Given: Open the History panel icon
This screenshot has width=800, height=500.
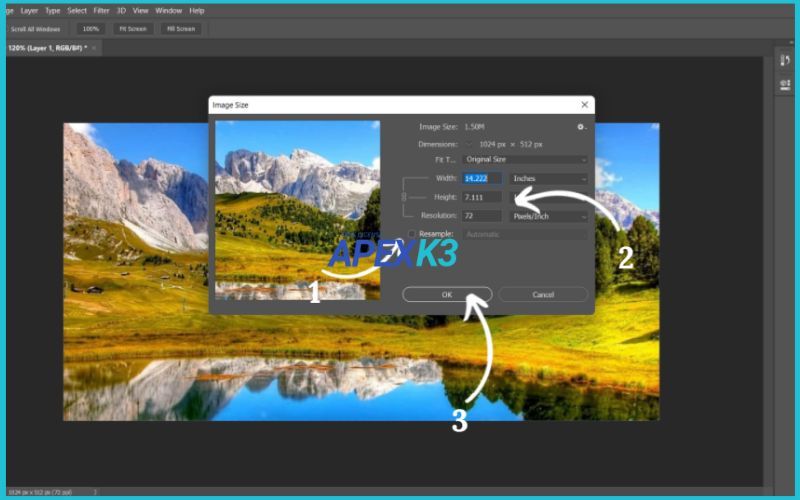Looking at the screenshot, I should coord(785,61).
